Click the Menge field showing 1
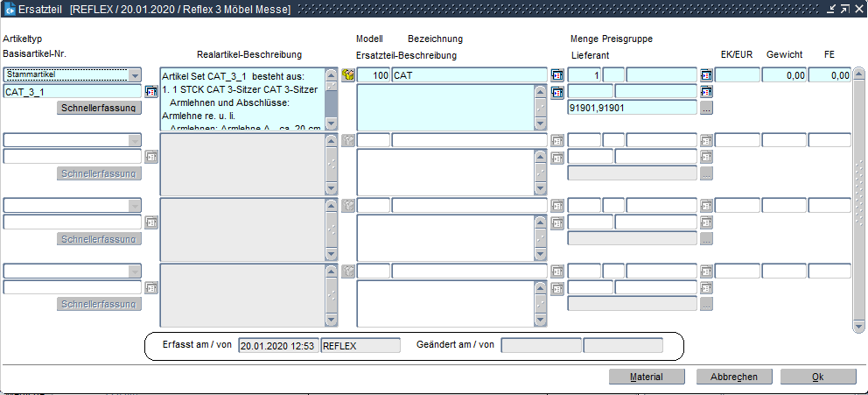 click(x=584, y=75)
